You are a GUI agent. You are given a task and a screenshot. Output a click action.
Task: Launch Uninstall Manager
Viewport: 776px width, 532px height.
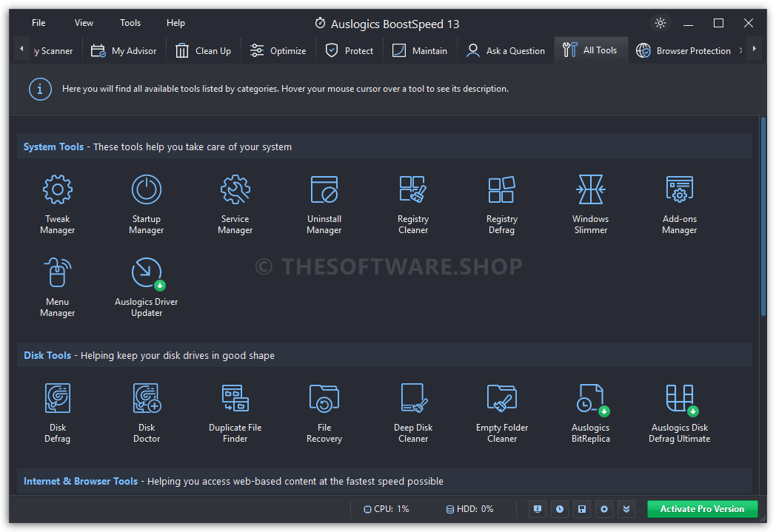324,204
